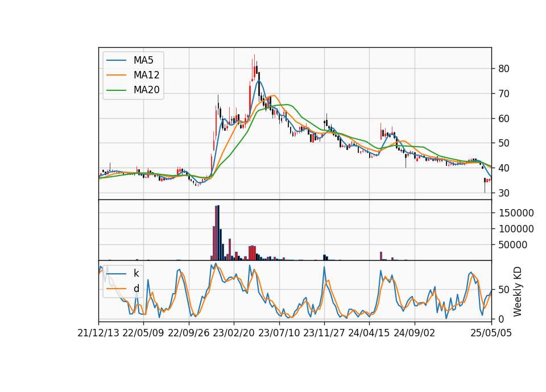Click the last candlestick with long lower wick
Image resolution: width=546 pixels, height=392 pixels.
485,185
